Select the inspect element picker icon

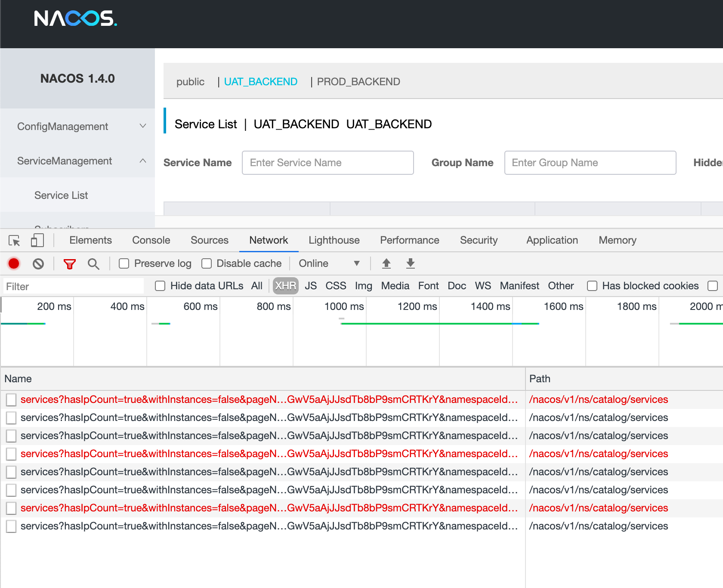tap(14, 241)
